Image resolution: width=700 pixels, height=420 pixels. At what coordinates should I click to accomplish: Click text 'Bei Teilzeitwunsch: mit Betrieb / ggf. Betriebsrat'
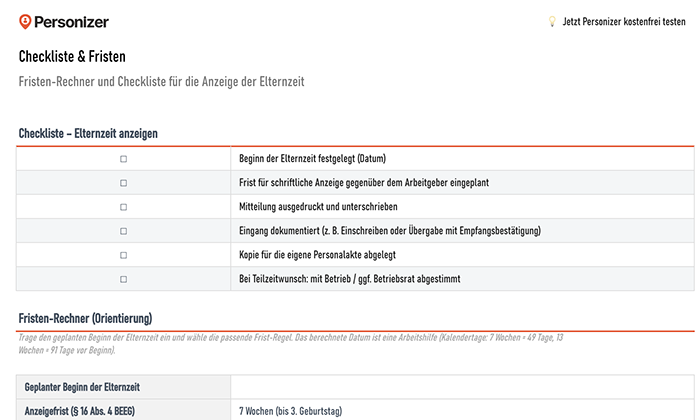(350, 279)
